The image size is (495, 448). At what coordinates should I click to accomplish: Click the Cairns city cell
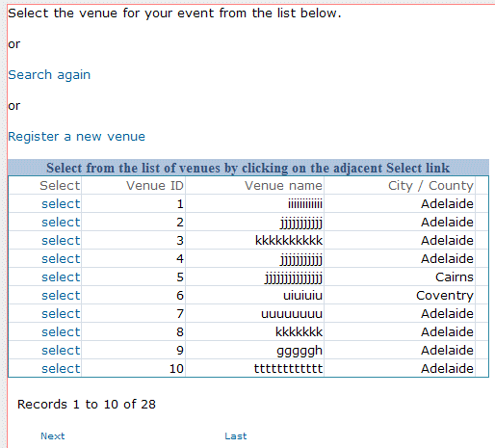(455, 277)
